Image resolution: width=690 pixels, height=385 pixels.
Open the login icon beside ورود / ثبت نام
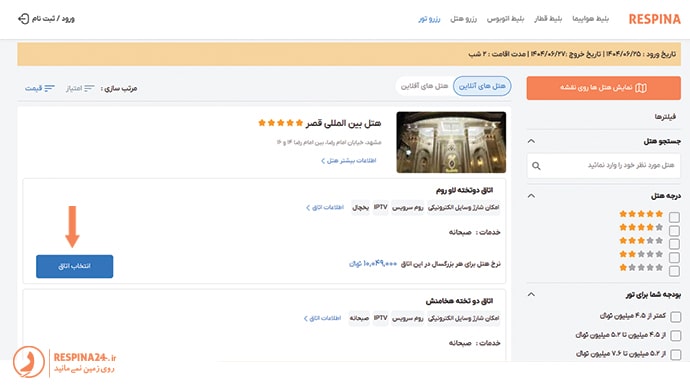[x=23, y=19]
